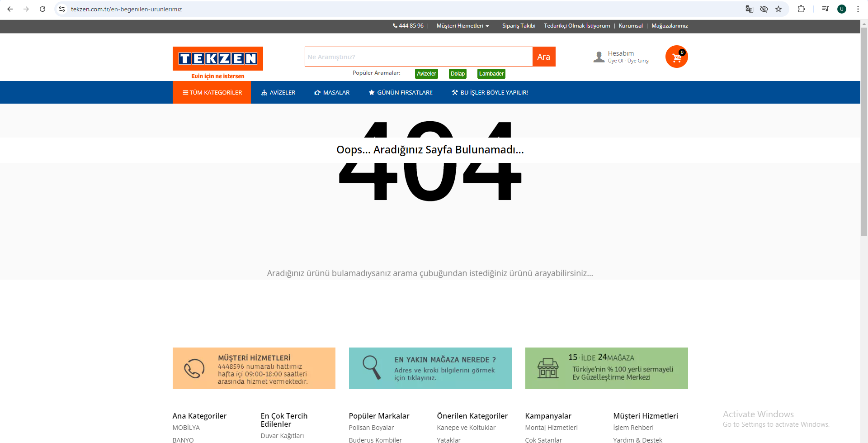
Task: Click the Ana Kategoriler footer heading
Action: coord(199,416)
